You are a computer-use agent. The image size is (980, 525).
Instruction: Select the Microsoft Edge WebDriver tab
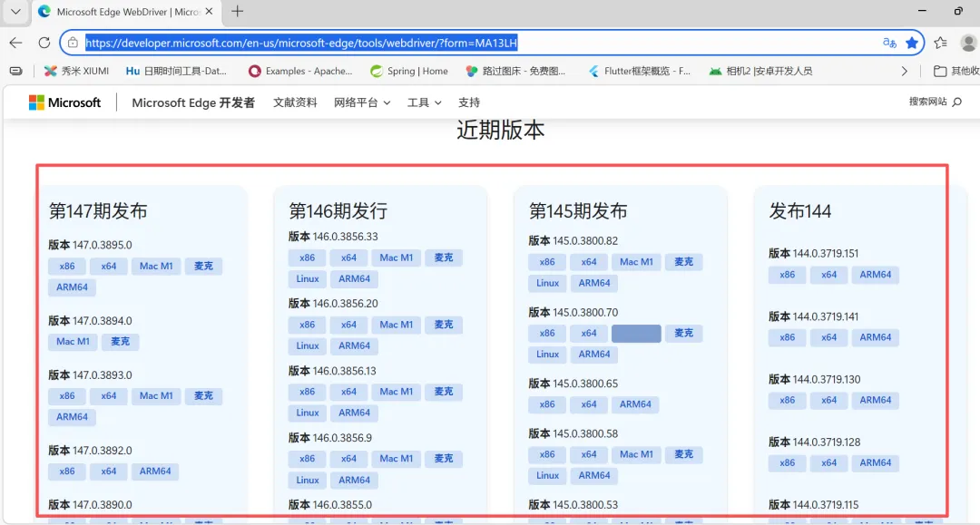(125, 12)
